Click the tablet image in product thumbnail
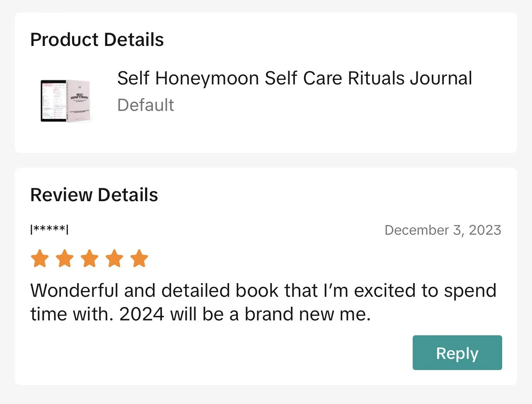The width and height of the screenshot is (532, 404). pyautogui.click(x=53, y=101)
